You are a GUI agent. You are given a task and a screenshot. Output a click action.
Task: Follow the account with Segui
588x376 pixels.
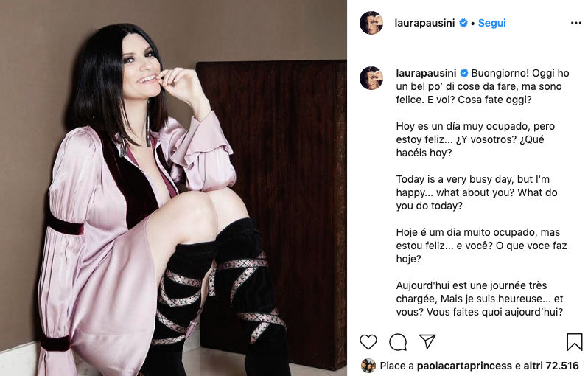492,23
